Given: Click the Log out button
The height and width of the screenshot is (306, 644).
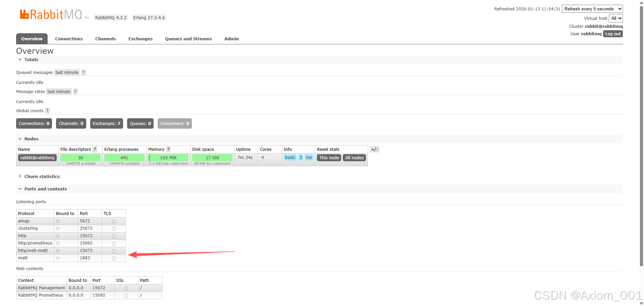Looking at the screenshot, I should (612, 34).
